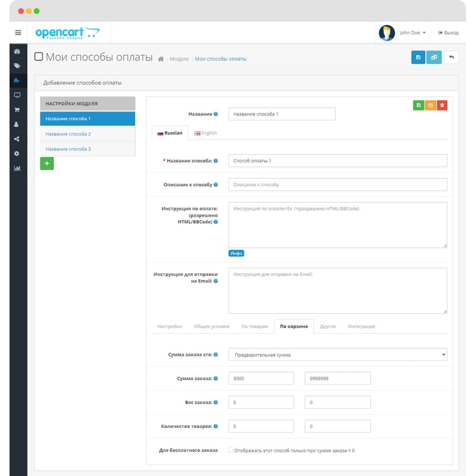Image resolution: width=476 pixels, height=476 pixels.
Task: Click the Название input field
Action: pyautogui.click(x=282, y=114)
